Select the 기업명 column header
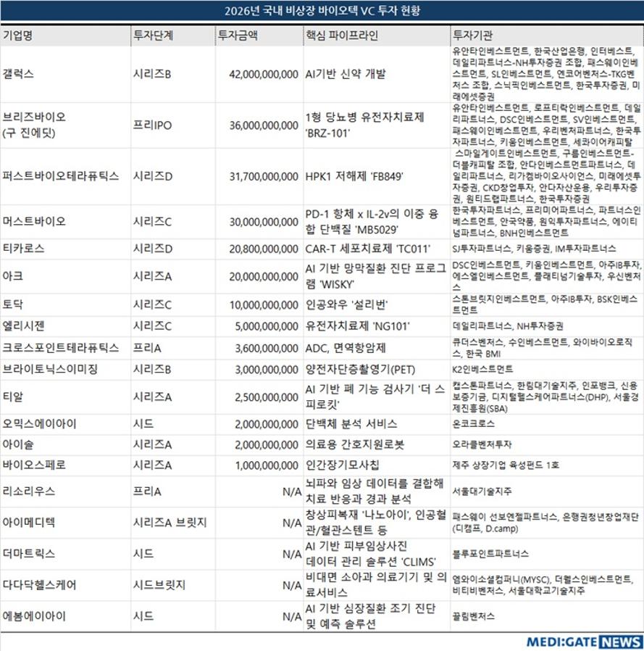The width and height of the screenshot is (644, 651). pyautogui.click(x=22, y=35)
